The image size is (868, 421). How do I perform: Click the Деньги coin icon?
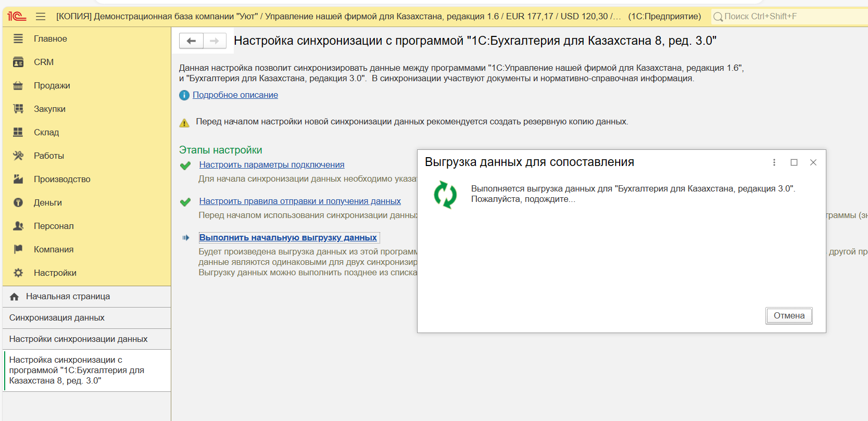[x=18, y=202]
